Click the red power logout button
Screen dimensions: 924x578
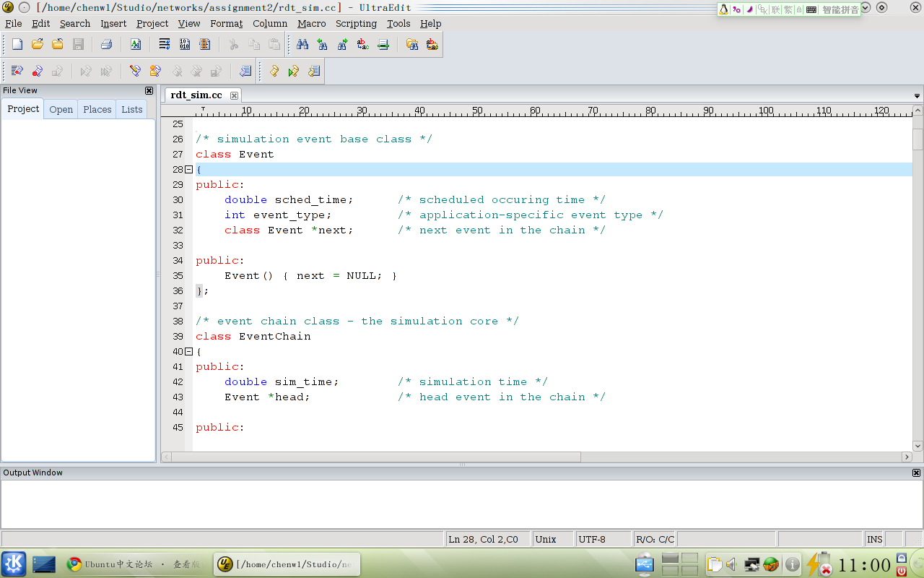(901, 571)
